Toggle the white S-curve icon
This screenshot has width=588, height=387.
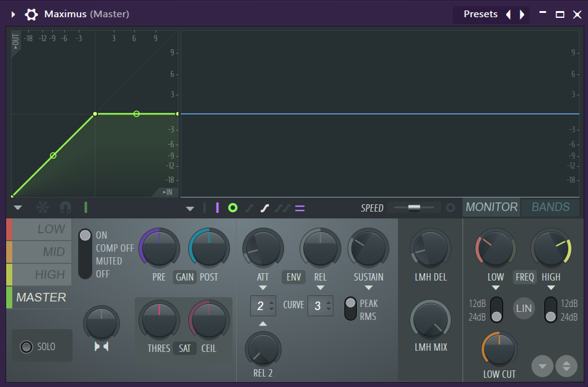(x=264, y=208)
